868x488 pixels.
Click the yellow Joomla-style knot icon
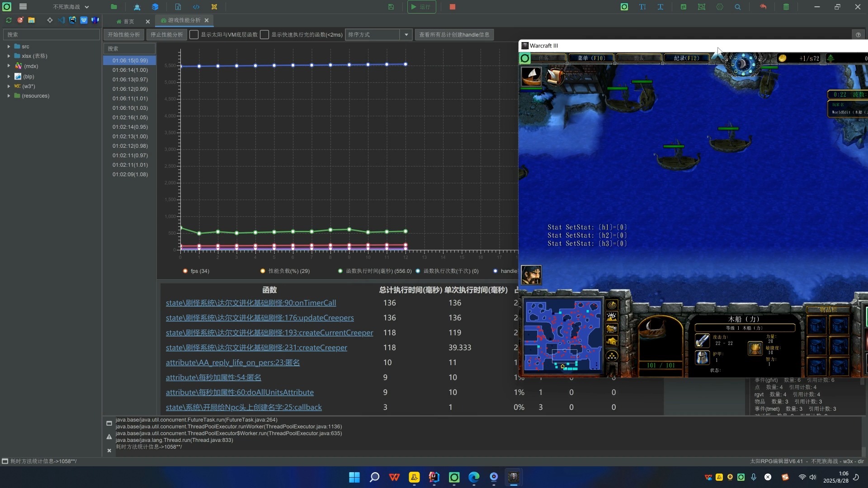click(214, 7)
